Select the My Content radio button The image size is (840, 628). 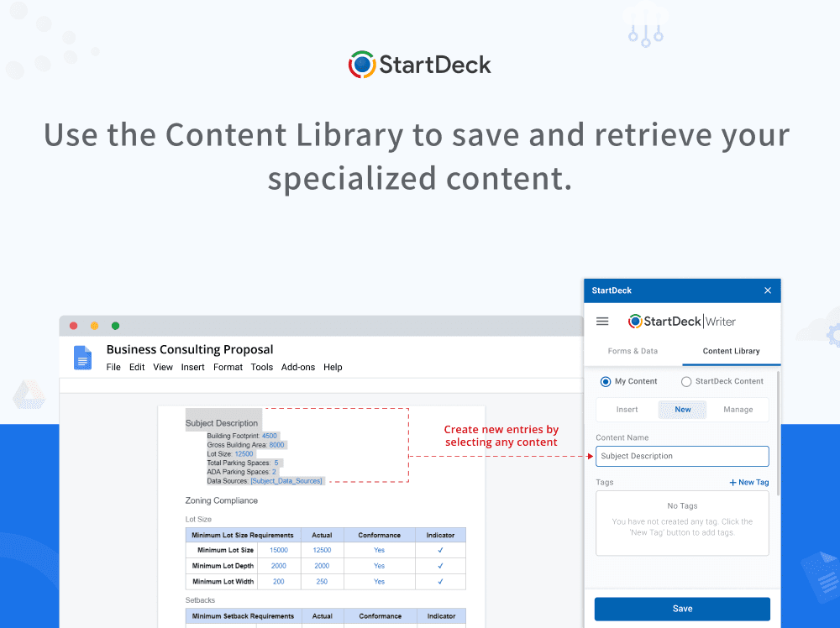coord(606,381)
